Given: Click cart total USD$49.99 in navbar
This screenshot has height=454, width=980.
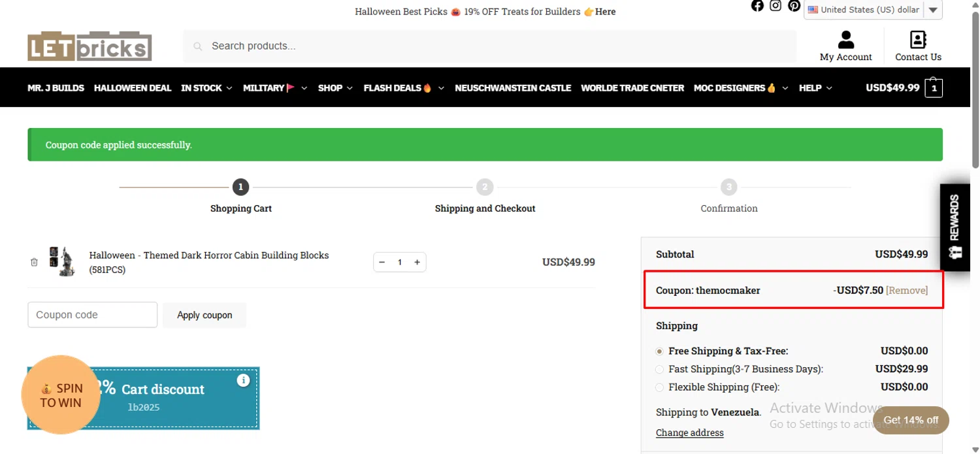Looking at the screenshot, I should 892,88.
